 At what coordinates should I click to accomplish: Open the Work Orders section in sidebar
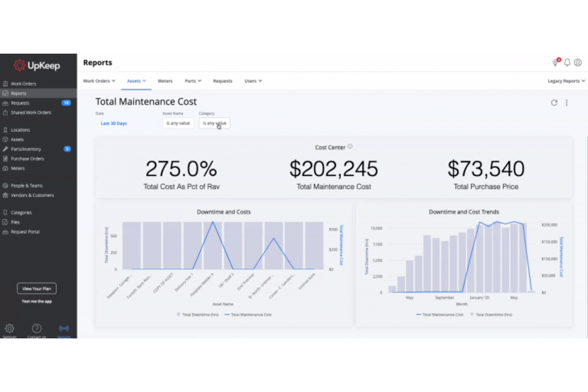(x=23, y=83)
